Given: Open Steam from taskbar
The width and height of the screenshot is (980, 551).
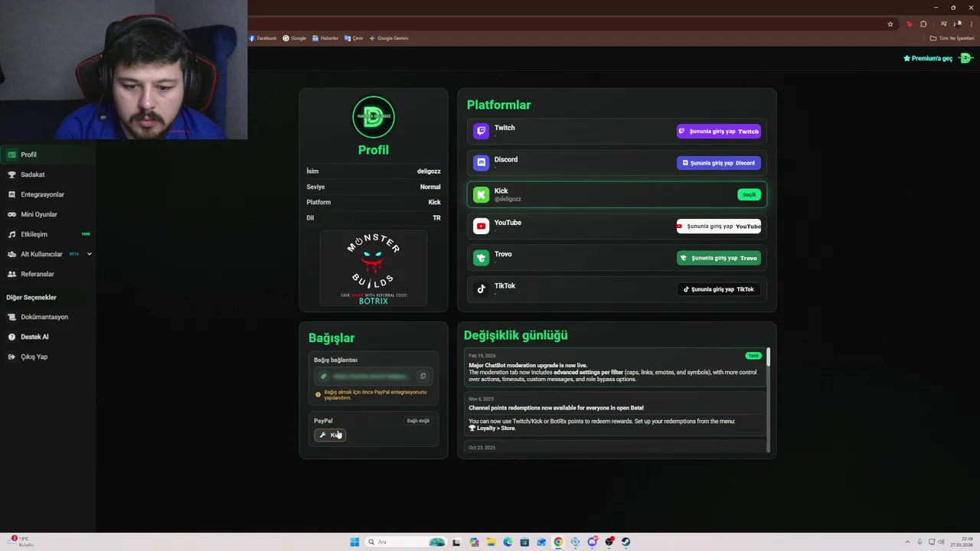Looking at the screenshot, I should (x=626, y=542).
